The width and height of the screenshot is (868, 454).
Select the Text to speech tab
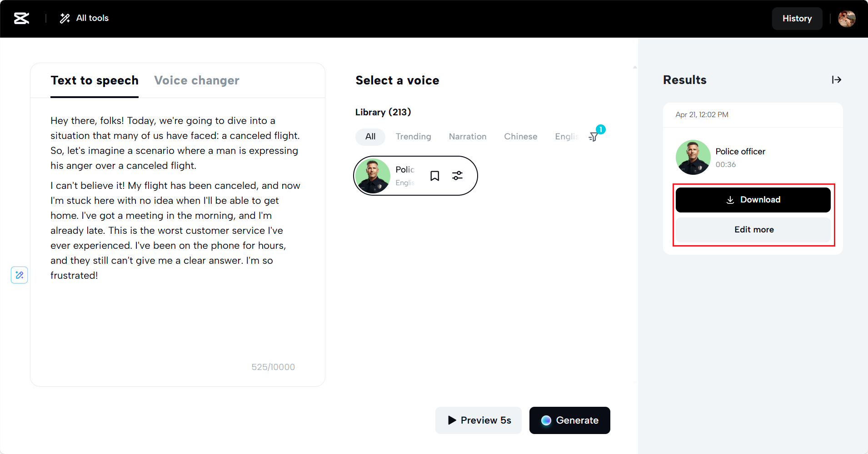coord(95,80)
